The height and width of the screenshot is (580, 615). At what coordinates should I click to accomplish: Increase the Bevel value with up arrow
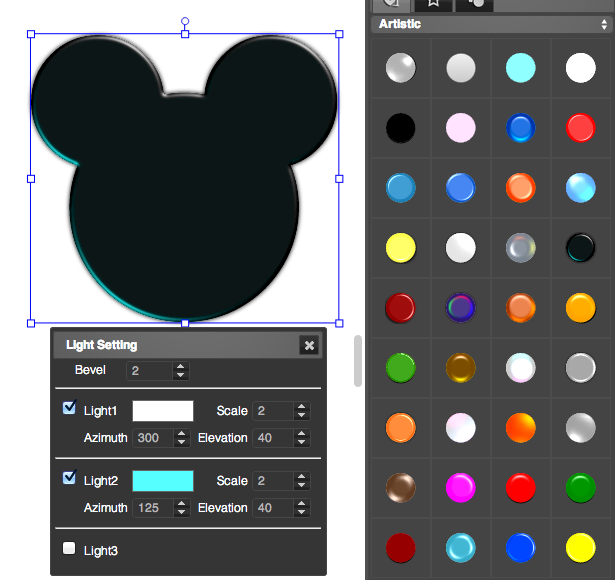point(180,367)
